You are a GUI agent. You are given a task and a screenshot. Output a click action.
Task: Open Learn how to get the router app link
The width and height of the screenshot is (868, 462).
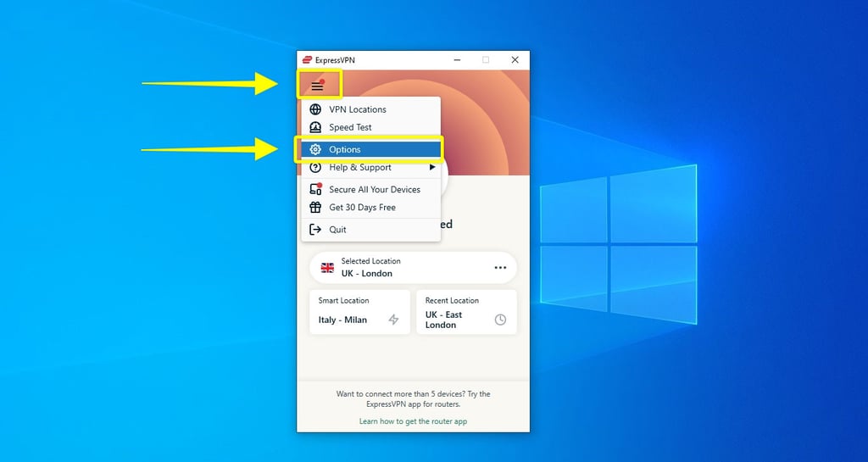click(x=413, y=421)
